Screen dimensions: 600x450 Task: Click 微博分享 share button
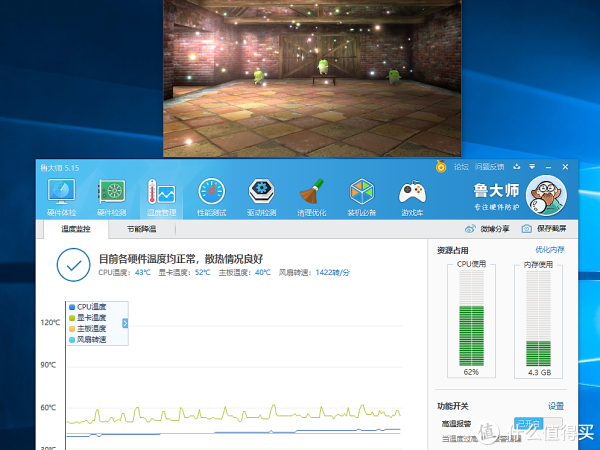point(487,229)
